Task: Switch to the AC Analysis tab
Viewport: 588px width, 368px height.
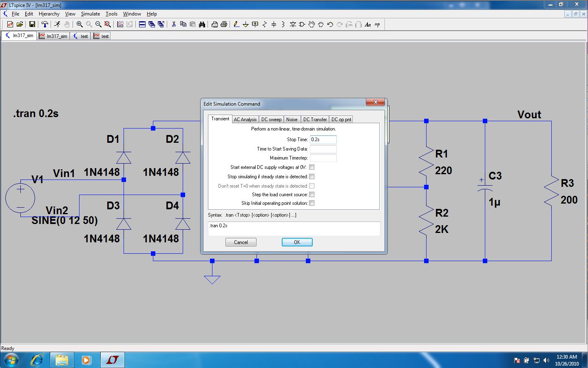Action: pos(245,119)
